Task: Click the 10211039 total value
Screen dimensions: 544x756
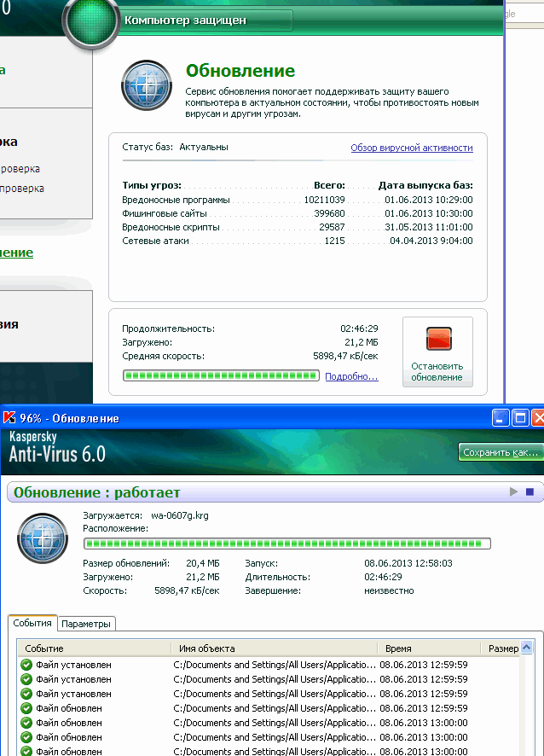Action: point(324,200)
